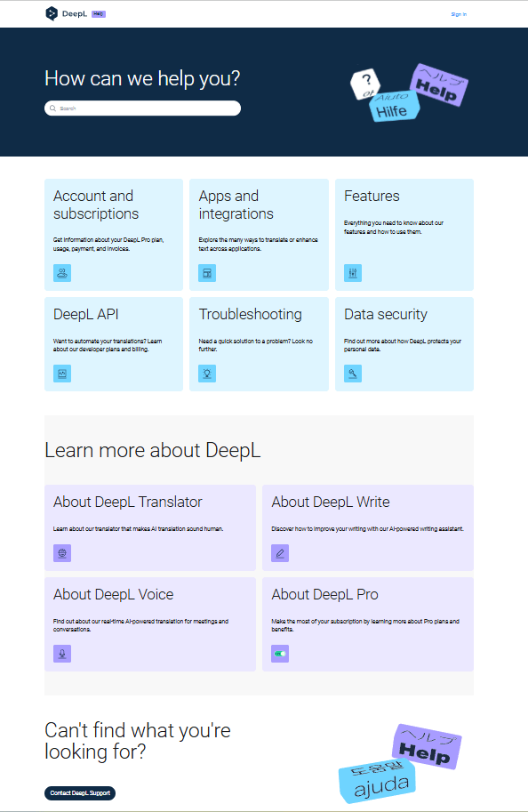Click the Data security key icon
This screenshot has width=528, height=812.
click(353, 374)
